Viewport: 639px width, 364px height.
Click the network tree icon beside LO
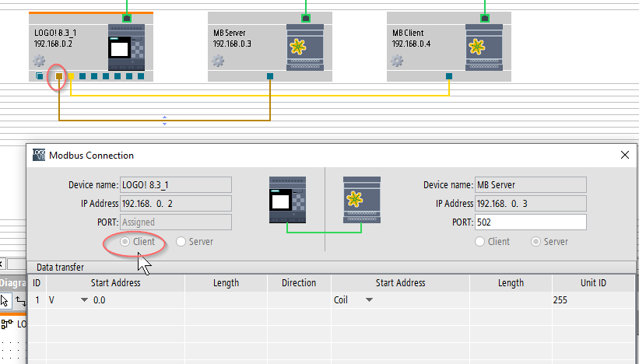click(7, 324)
